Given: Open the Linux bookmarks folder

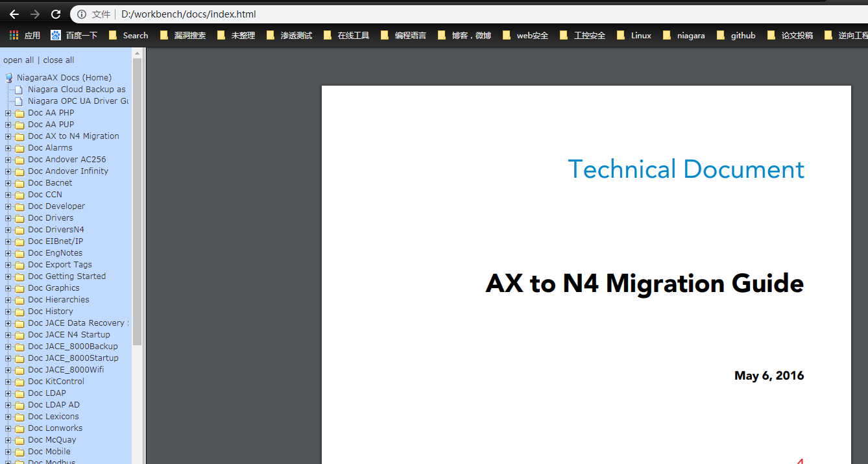Looking at the screenshot, I should point(634,35).
